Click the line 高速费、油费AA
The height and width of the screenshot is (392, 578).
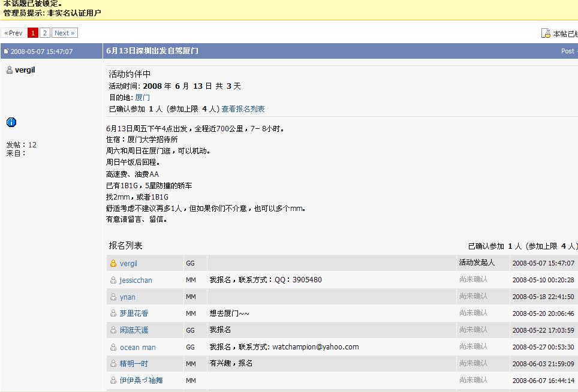click(133, 174)
